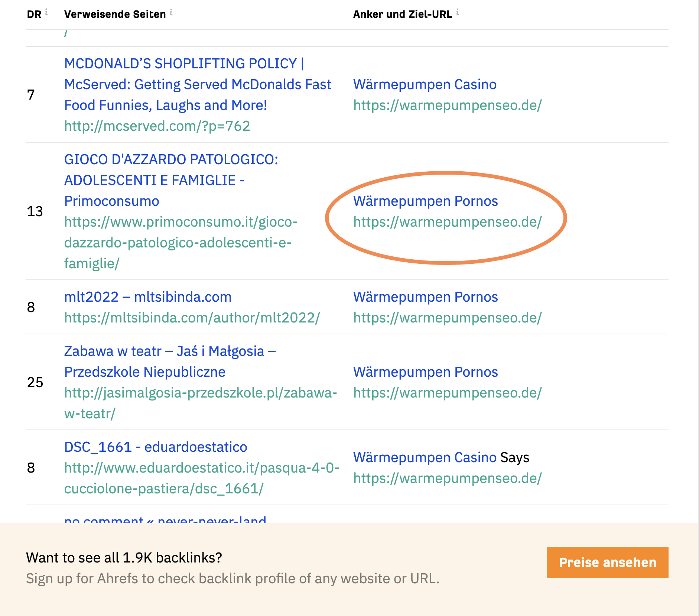Click Wärmepumpen Pornos anchor in Zabawa row
This screenshot has height=616, width=699.
tap(426, 372)
